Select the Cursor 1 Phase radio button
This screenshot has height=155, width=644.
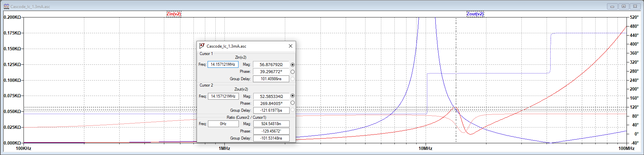tap(293, 72)
